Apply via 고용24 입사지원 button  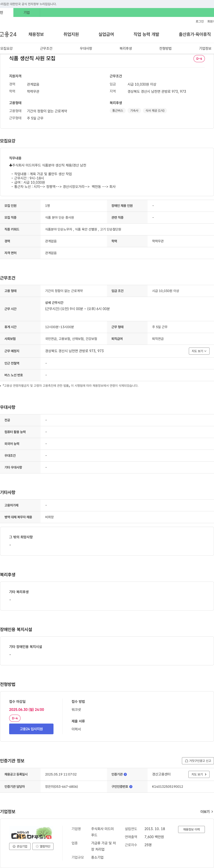point(31,729)
